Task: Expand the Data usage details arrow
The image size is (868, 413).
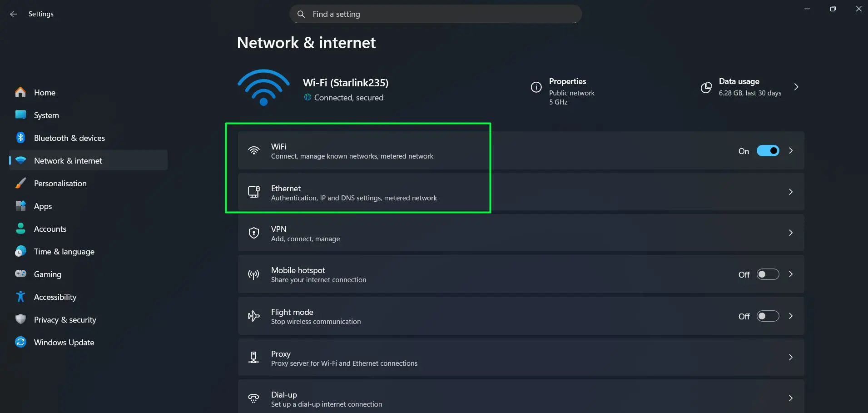Action: (797, 87)
